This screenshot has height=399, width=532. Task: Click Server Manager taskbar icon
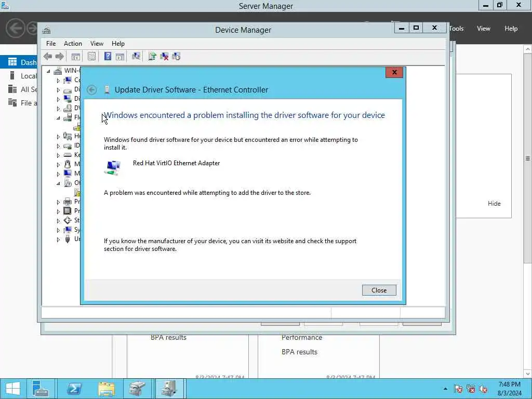(x=40, y=389)
